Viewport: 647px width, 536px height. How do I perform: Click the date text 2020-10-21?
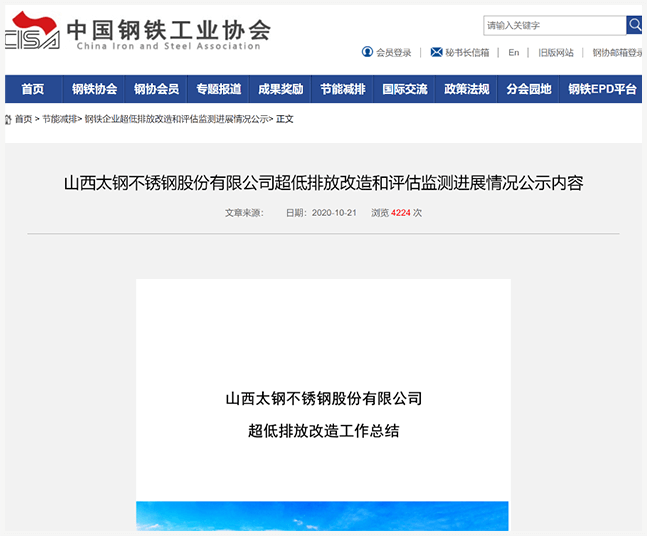click(x=334, y=213)
